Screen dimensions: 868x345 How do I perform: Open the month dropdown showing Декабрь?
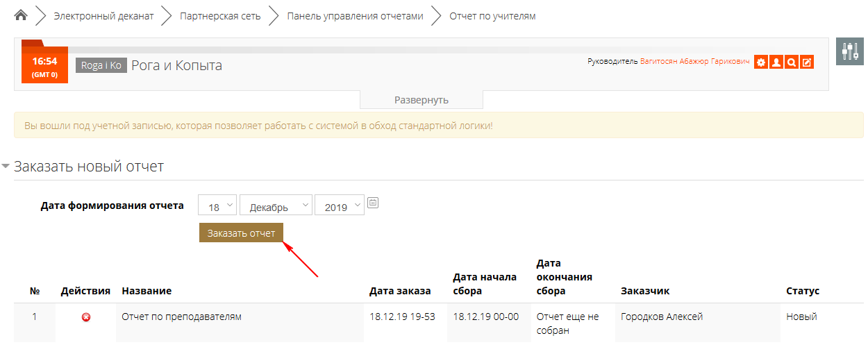pos(275,207)
